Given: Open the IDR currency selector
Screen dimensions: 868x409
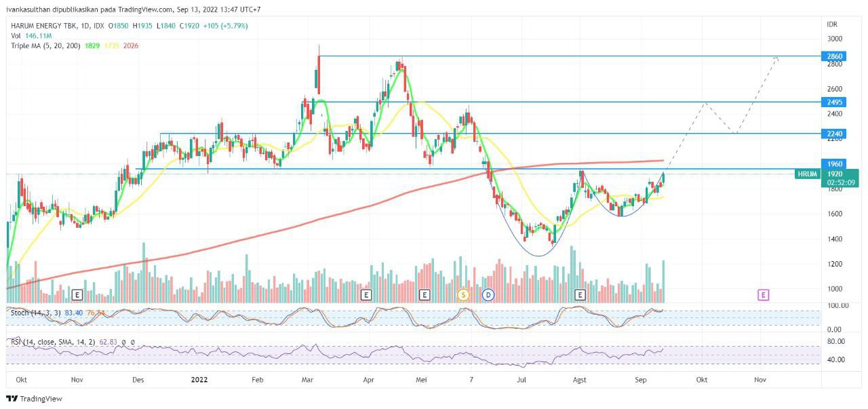Looking at the screenshot, I should tap(832, 24).
